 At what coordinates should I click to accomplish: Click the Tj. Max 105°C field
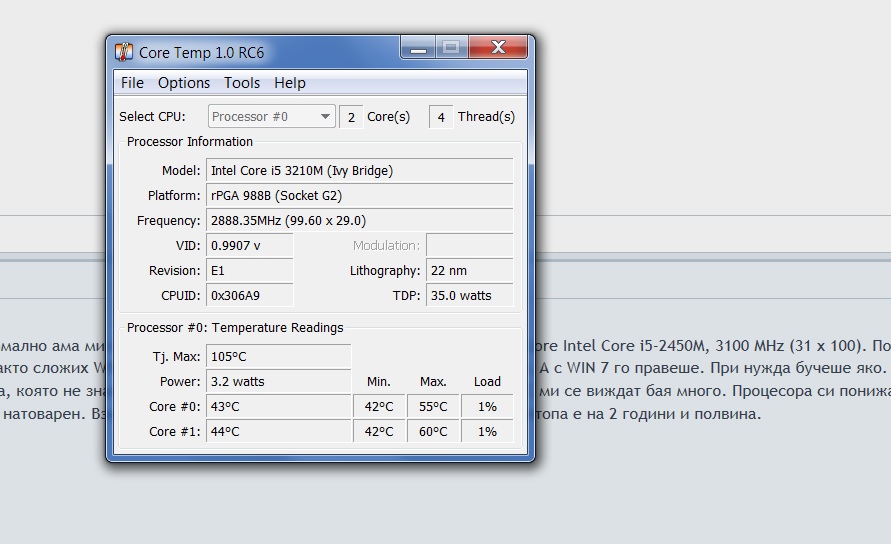278,357
